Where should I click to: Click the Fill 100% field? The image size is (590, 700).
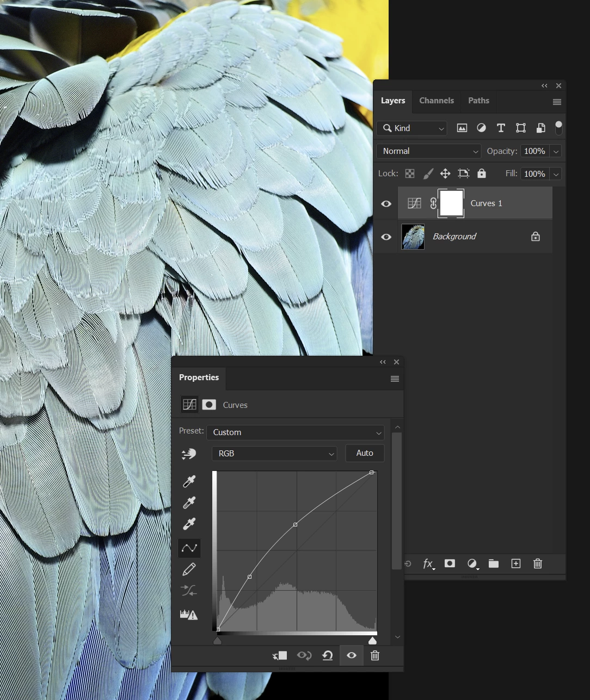[535, 174]
